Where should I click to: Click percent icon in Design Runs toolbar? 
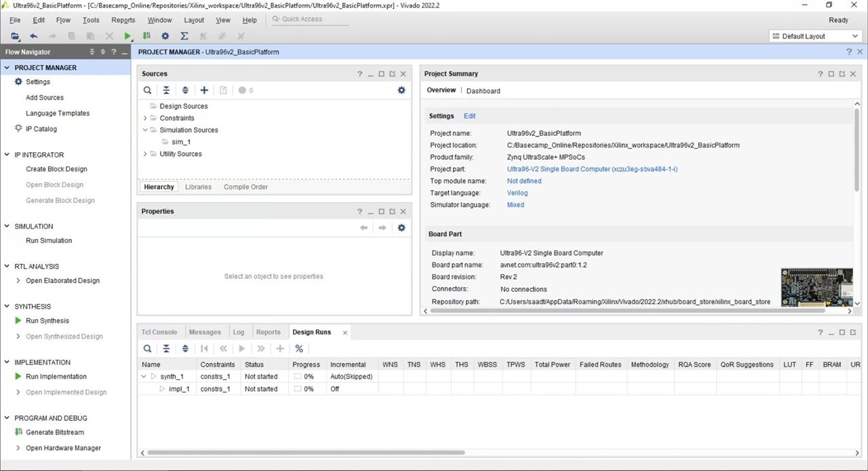point(299,349)
